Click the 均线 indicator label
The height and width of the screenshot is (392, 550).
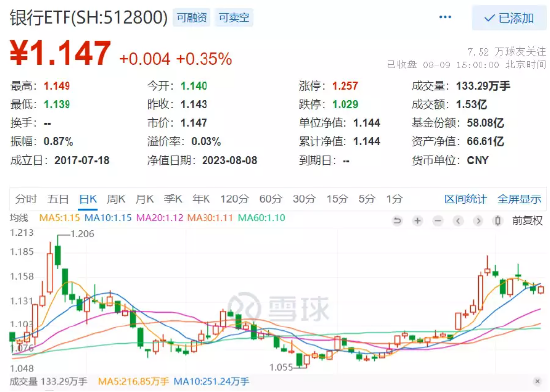point(19,218)
